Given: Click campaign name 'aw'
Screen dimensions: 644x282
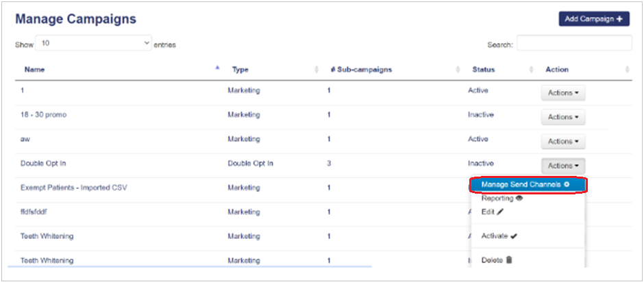Looking at the screenshot, I should 25,139.
